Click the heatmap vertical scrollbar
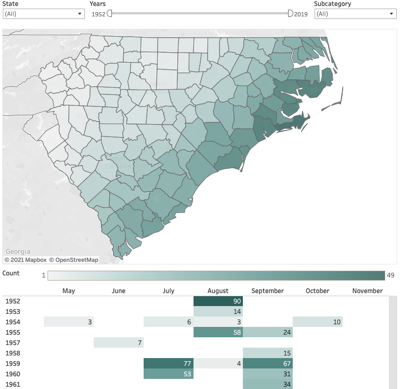This screenshot has height=389, width=400. click(393, 342)
